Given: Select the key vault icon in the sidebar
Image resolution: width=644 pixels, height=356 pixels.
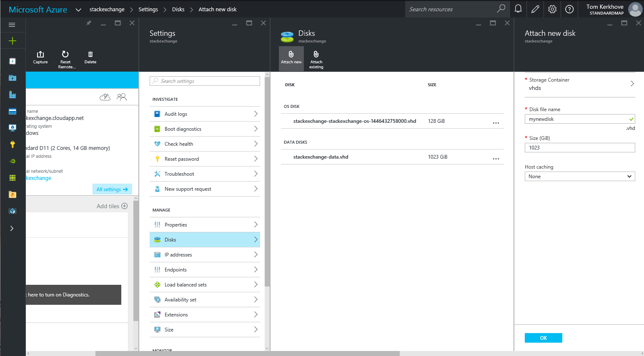Looking at the screenshot, I should tap(12, 144).
